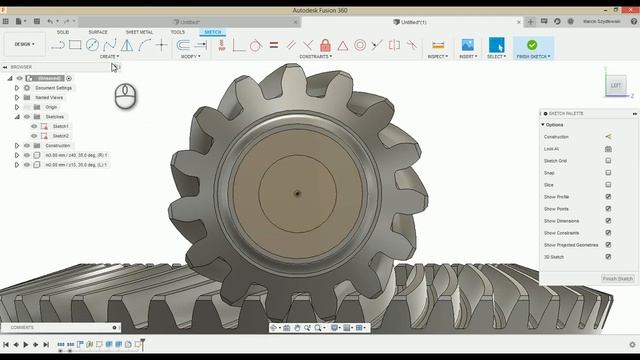Toggle visibility of the Sketches folder
Screen dimensions: 640x360
(27, 117)
